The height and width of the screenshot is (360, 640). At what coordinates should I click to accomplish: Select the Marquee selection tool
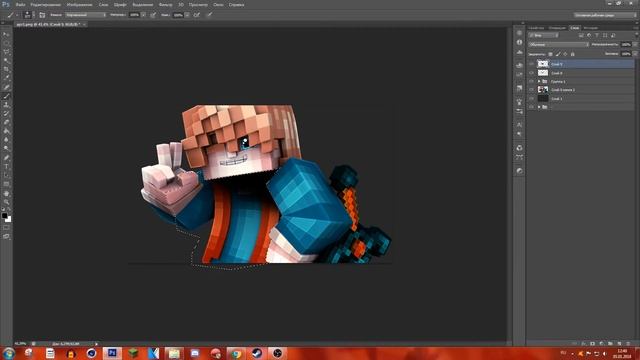click(x=6, y=43)
